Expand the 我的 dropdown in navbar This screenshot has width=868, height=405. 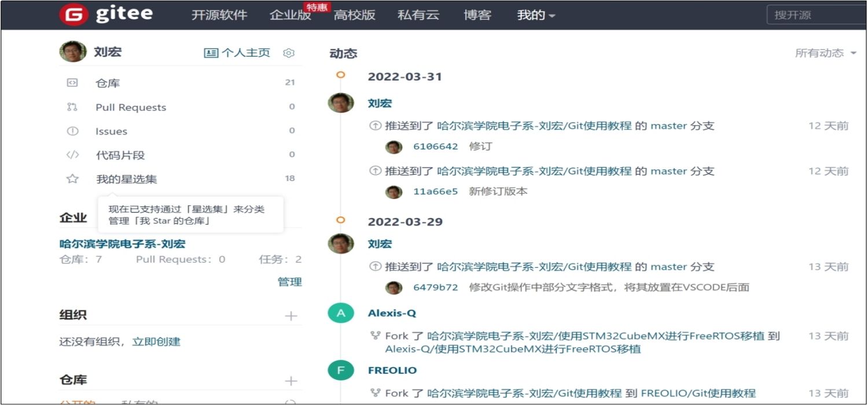pos(536,16)
